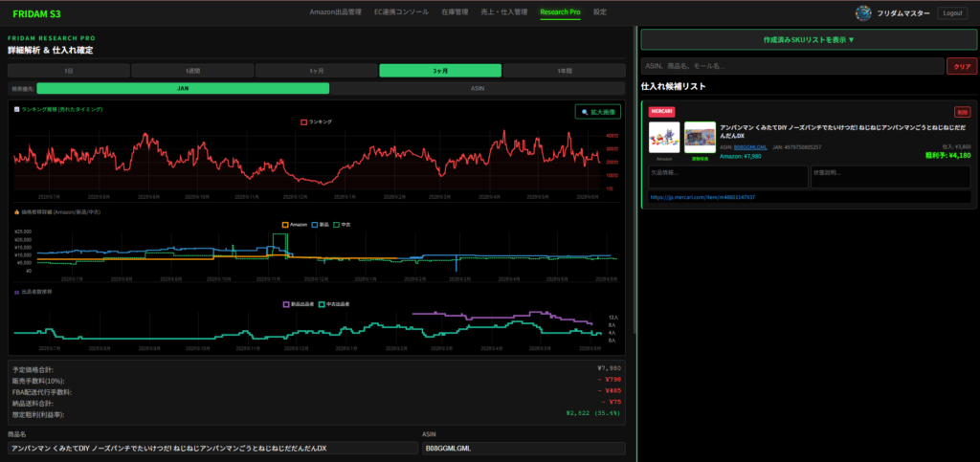The height and width of the screenshot is (462, 980).
Task: Toggle the Amazon price legend series
Action: click(x=295, y=224)
